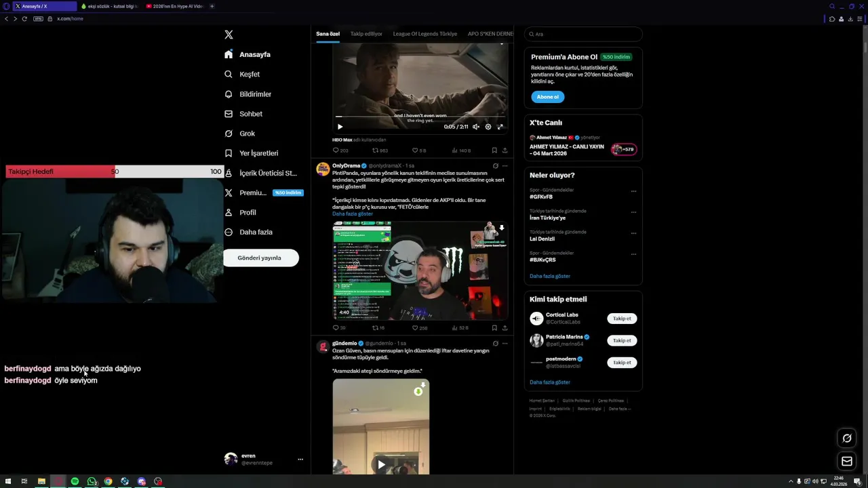
Task: Like the HBO Max post (5 B)
Action: point(419,150)
